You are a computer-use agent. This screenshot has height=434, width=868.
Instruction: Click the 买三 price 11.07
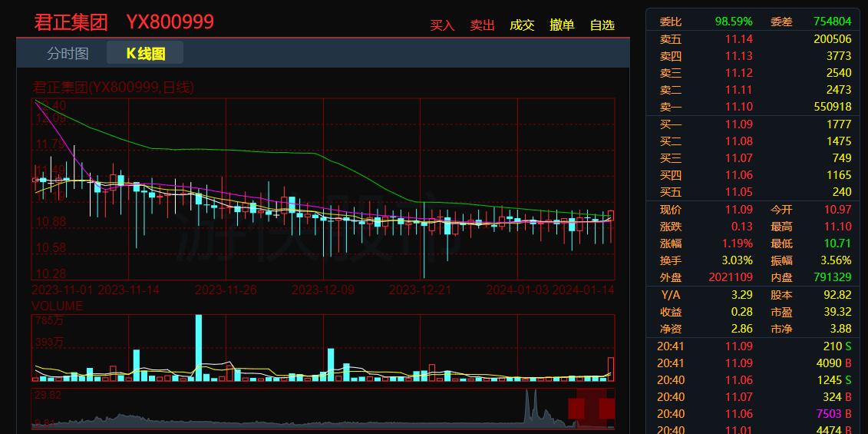click(739, 158)
